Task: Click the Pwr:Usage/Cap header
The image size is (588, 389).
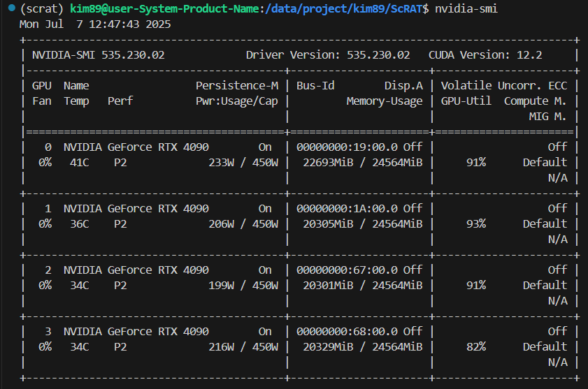Action: coord(237,101)
